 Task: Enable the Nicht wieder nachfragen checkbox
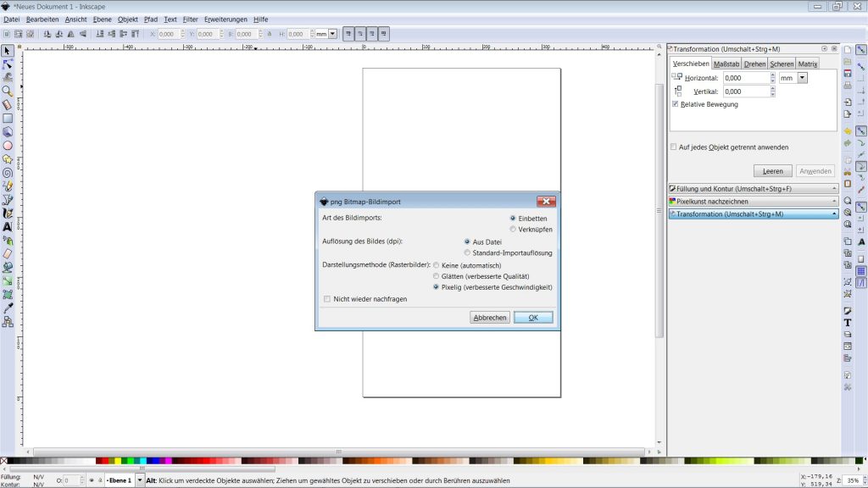click(327, 299)
